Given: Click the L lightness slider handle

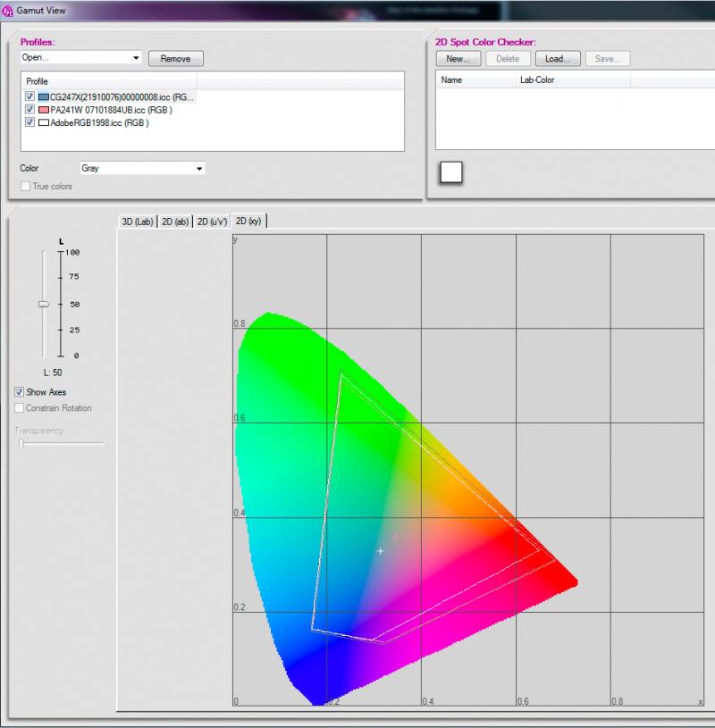Looking at the screenshot, I should tap(44, 305).
